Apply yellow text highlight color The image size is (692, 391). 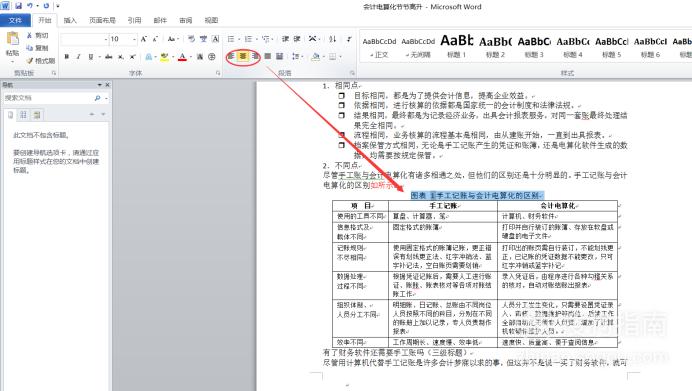165,57
